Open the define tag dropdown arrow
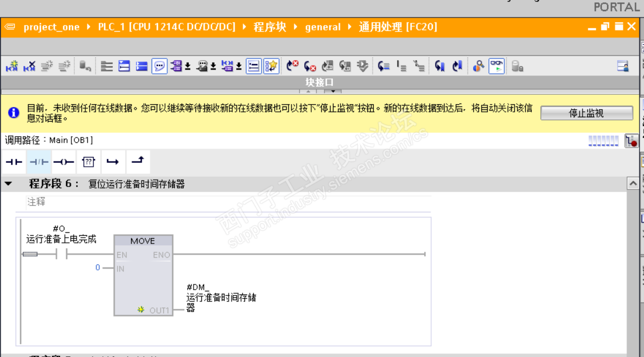 (x=239, y=67)
